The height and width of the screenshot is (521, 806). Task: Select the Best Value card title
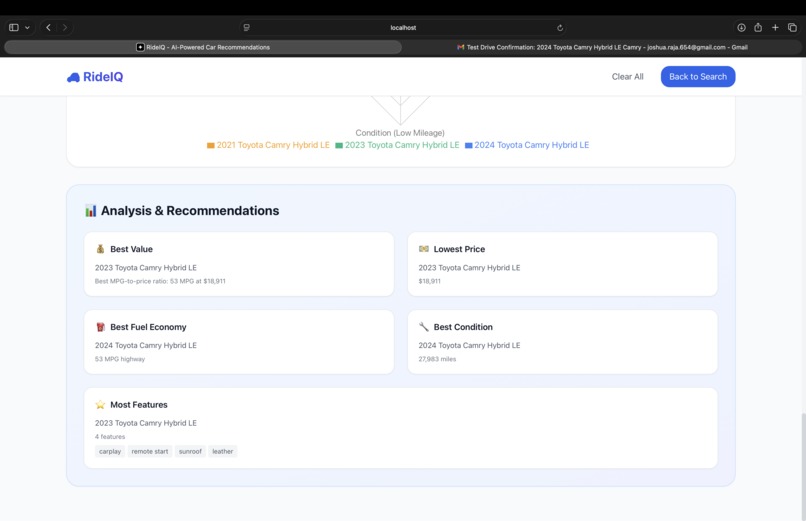click(131, 249)
